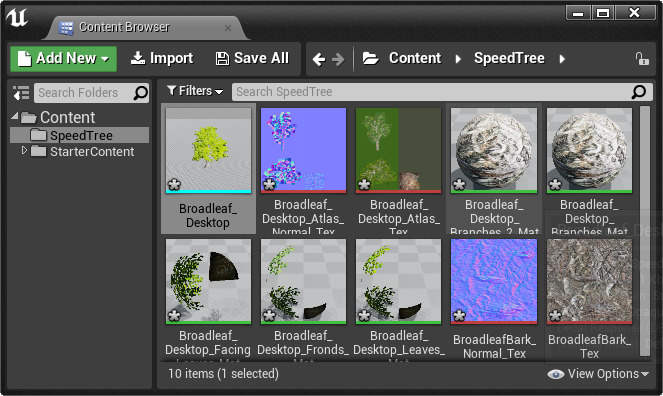This screenshot has height=396, width=663.
Task: Click the Unreal Engine logo icon
Action: click(17, 18)
